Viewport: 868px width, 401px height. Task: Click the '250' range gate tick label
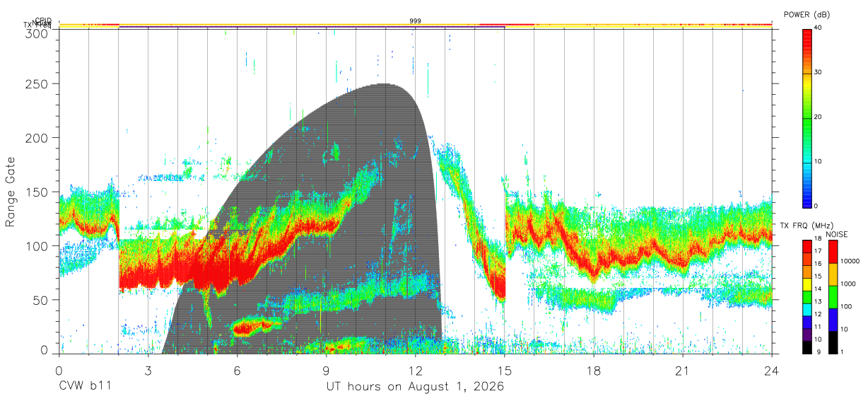click(x=37, y=84)
